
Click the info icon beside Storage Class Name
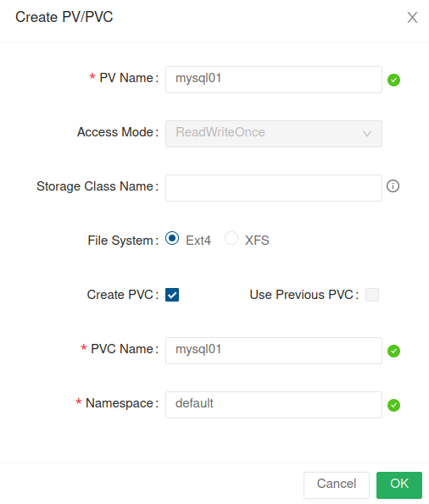393,186
